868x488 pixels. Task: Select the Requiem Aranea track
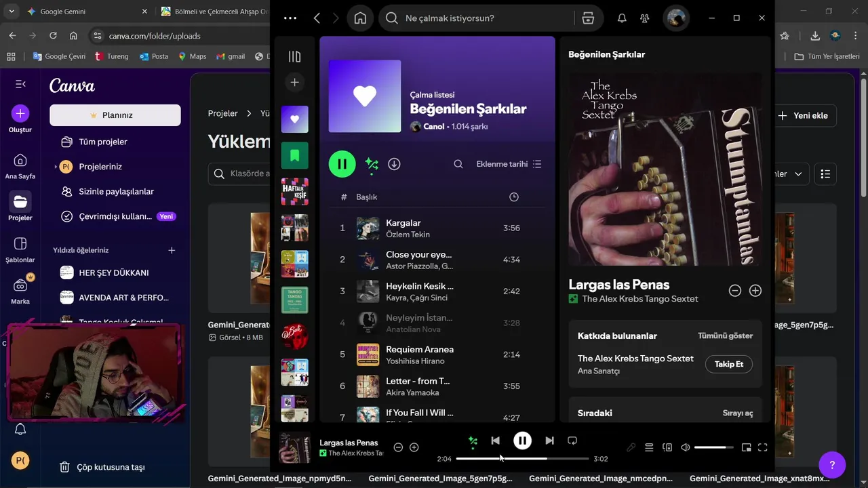tap(437, 354)
